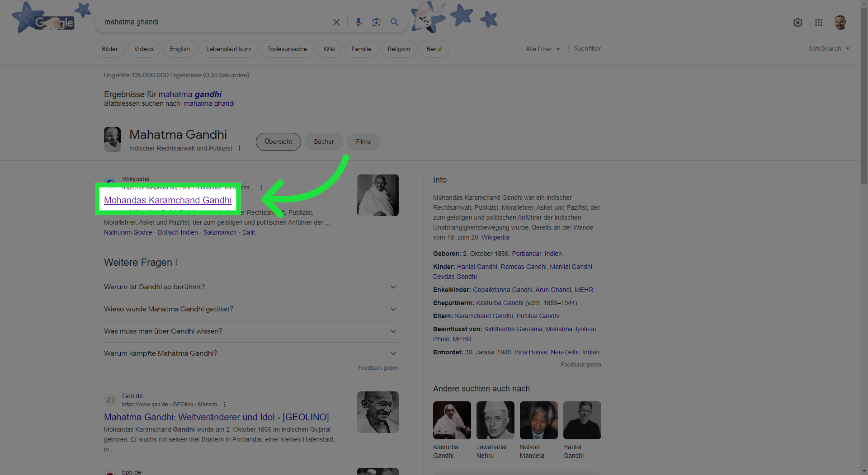The width and height of the screenshot is (868, 475).
Task: Select the Bilder filter chip
Action: pos(110,49)
